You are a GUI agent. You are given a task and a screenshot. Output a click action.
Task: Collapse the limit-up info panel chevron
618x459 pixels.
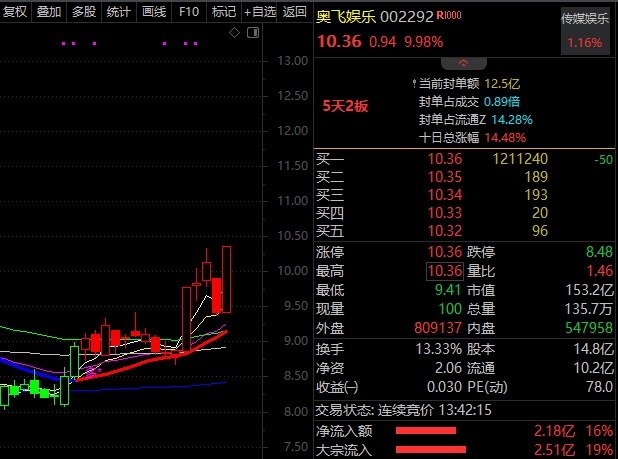(x=464, y=63)
